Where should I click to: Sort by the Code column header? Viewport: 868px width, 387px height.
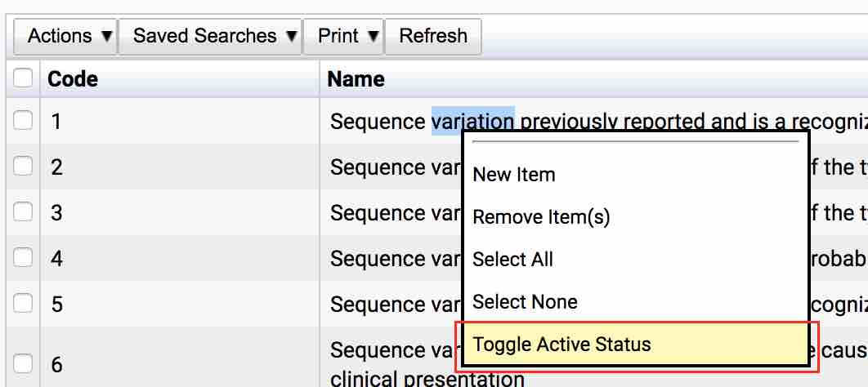click(x=73, y=79)
